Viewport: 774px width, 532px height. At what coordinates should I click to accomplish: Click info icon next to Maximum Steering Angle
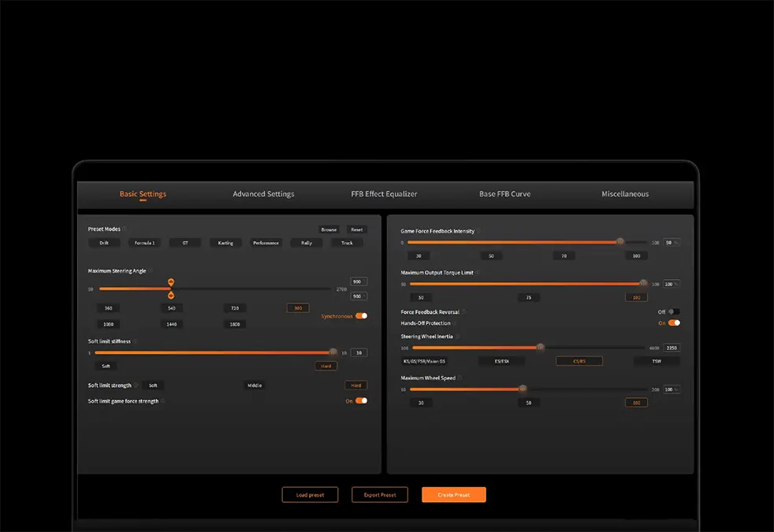pos(151,271)
